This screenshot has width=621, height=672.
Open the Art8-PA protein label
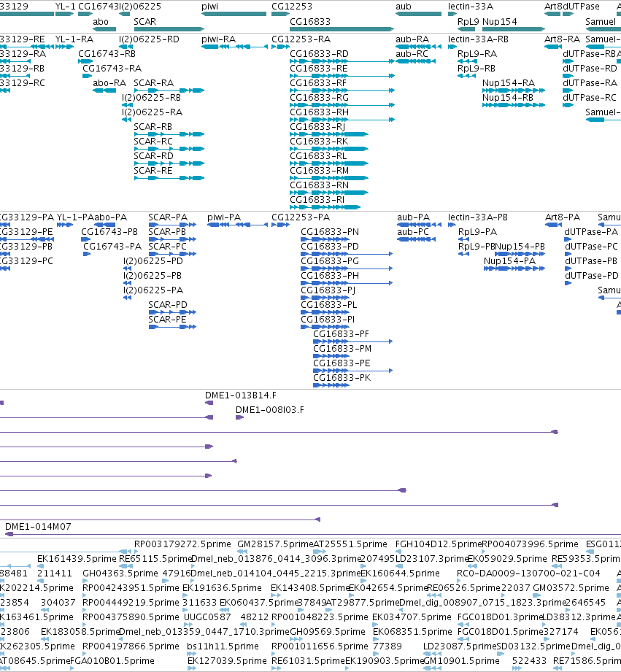tap(563, 217)
